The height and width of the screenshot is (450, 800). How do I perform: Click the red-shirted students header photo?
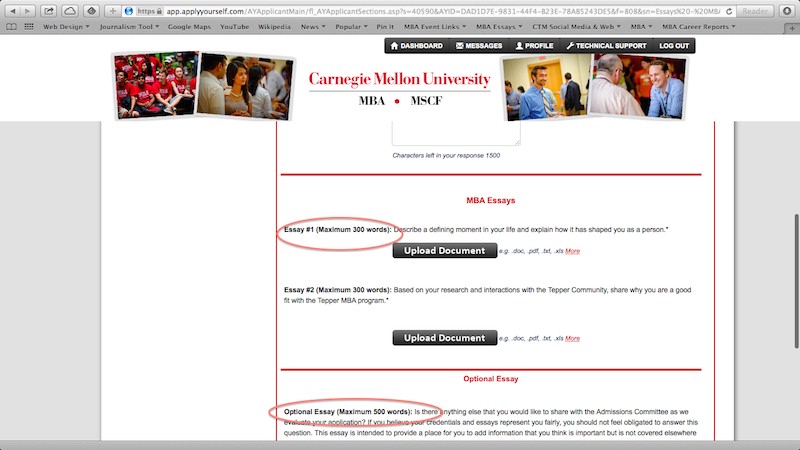(x=156, y=85)
